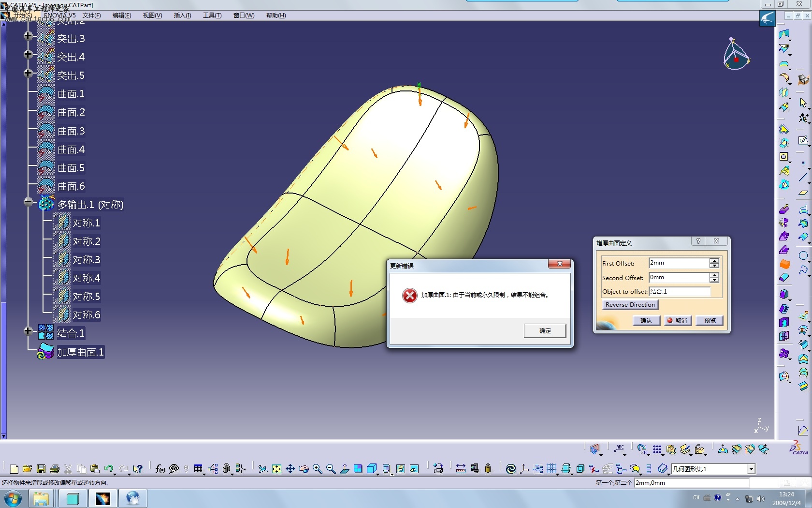Click the Zoom In magnifier icon
Screen dimensions: 812x508
(317, 469)
